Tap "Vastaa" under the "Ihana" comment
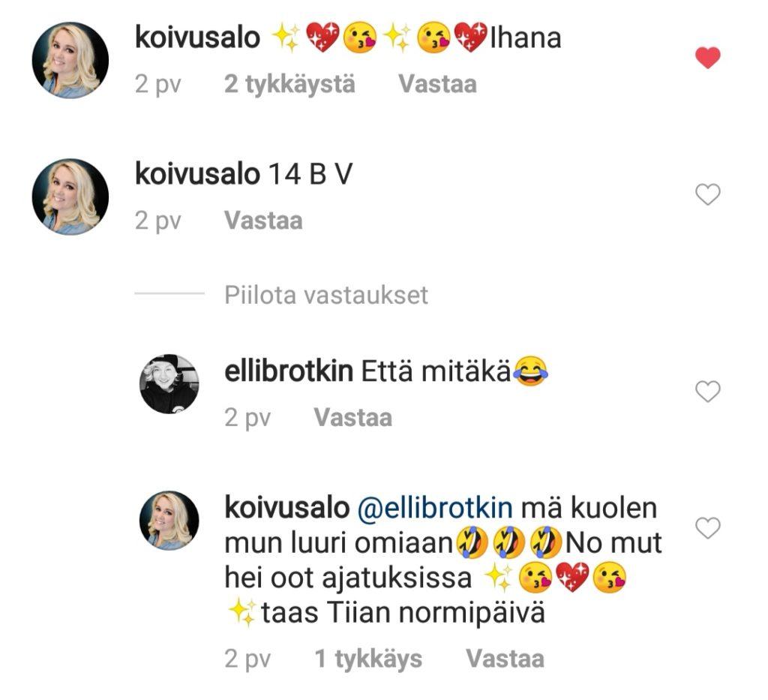This screenshot has width=768, height=700. point(437,84)
